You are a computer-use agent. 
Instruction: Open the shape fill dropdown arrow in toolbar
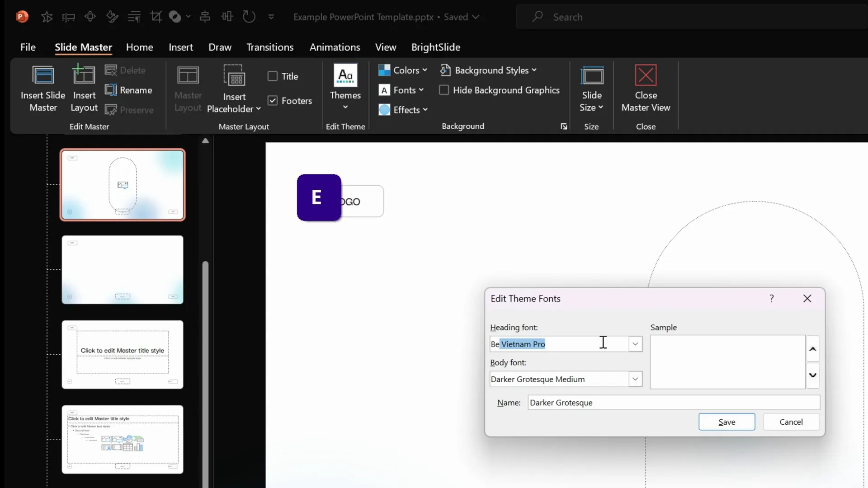(188, 17)
